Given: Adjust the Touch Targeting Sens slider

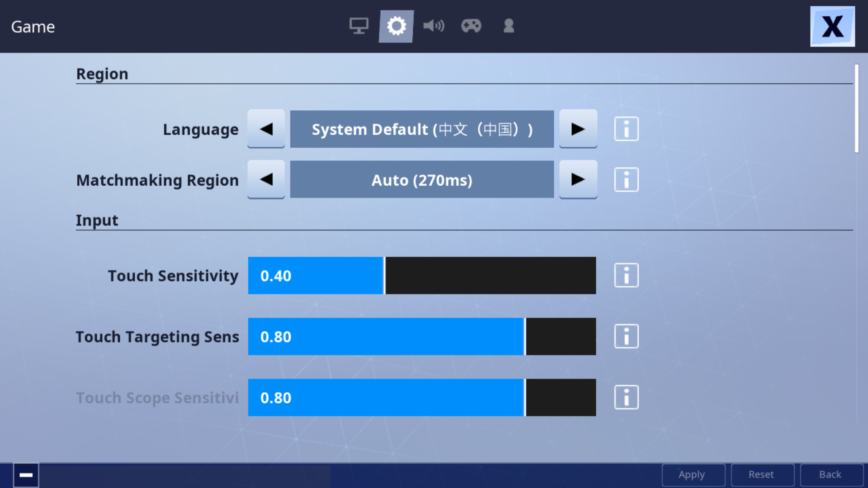Looking at the screenshot, I should click(422, 337).
